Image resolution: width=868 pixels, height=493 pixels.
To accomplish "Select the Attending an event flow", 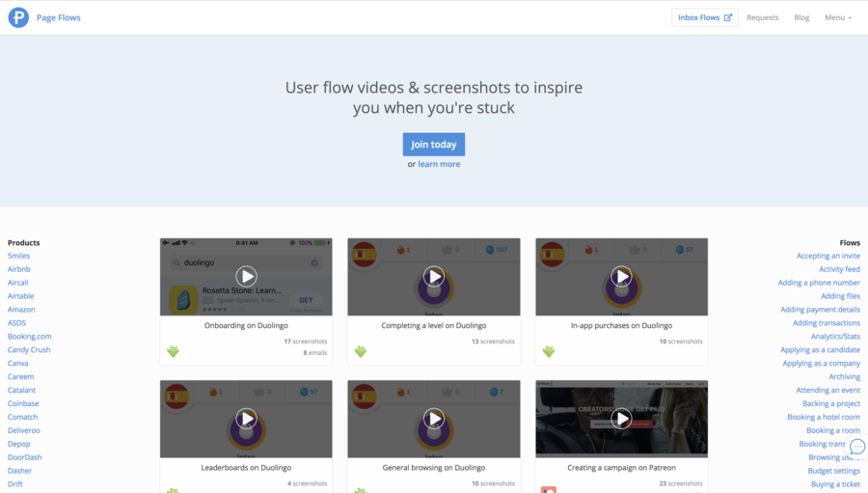I will (827, 390).
